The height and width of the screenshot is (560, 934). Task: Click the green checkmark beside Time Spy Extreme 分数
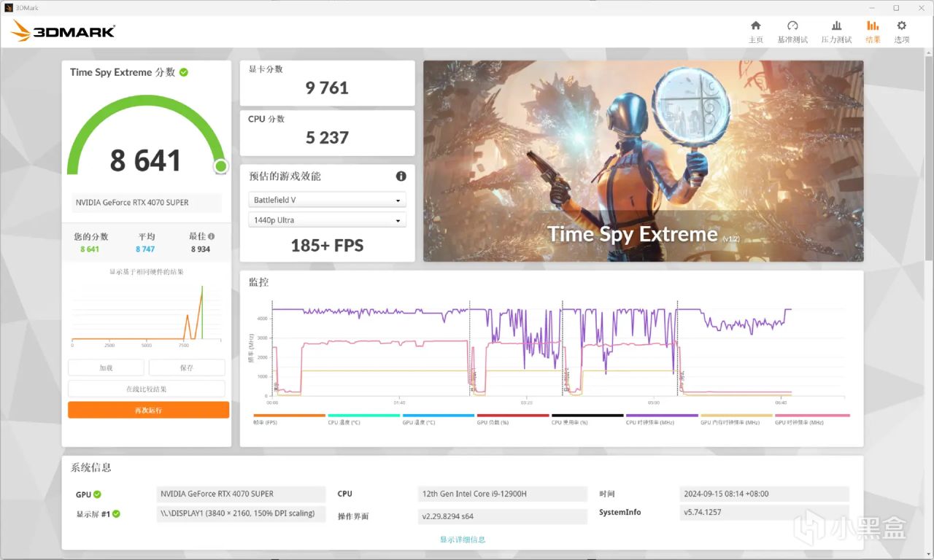coord(184,72)
